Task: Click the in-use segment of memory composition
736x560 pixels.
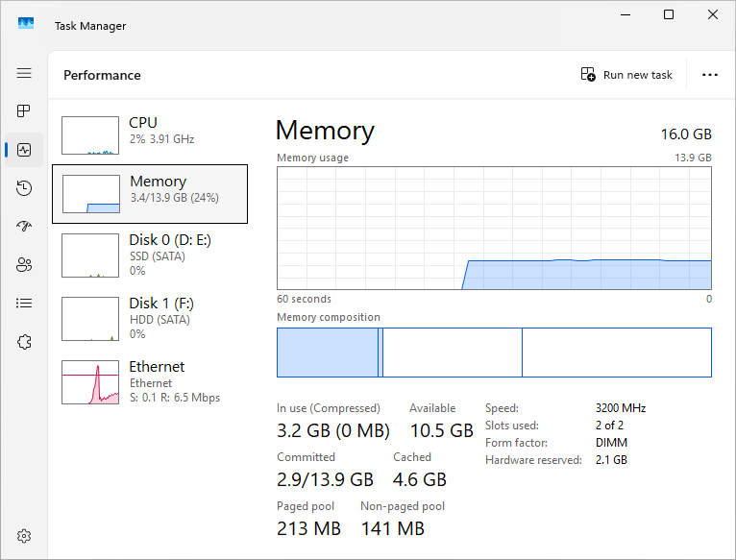Action: tap(328, 353)
